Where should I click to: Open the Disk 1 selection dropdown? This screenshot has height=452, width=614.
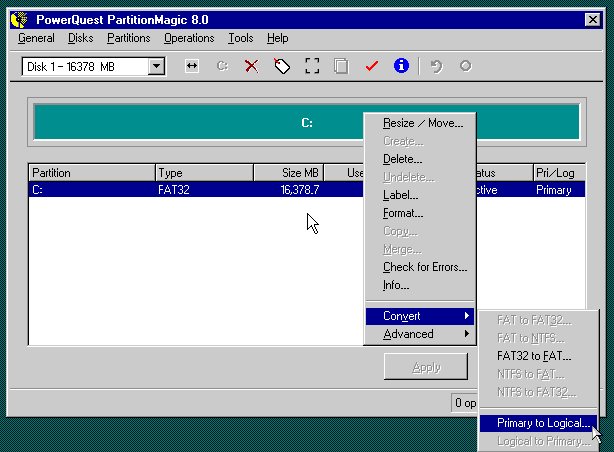(156, 66)
